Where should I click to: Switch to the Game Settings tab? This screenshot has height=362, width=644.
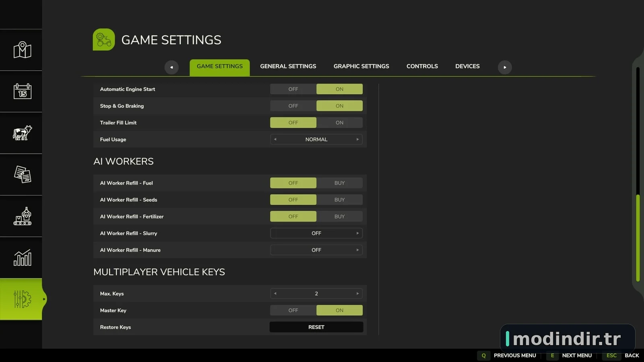click(220, 67)
